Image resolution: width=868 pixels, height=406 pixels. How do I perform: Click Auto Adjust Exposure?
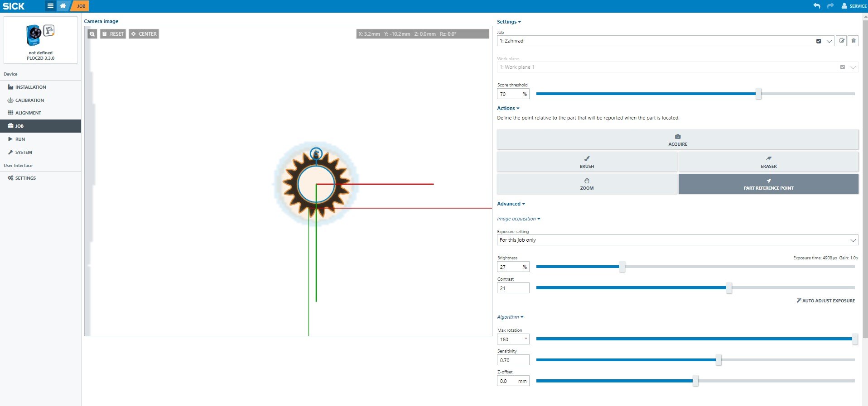point(825,301)
